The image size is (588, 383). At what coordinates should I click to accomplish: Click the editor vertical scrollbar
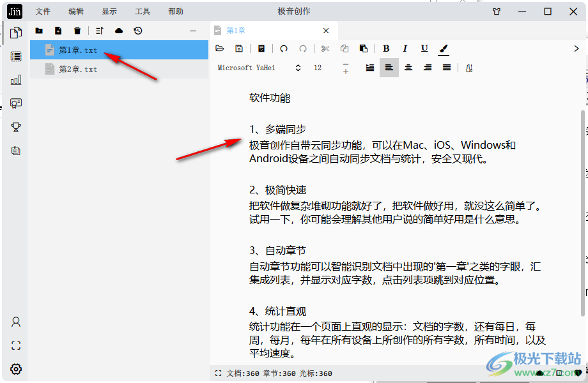[x=583, y=213]
